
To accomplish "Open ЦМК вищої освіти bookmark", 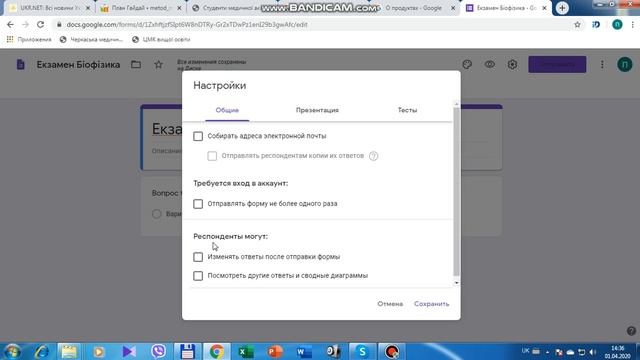I will (x=161, y=40).
